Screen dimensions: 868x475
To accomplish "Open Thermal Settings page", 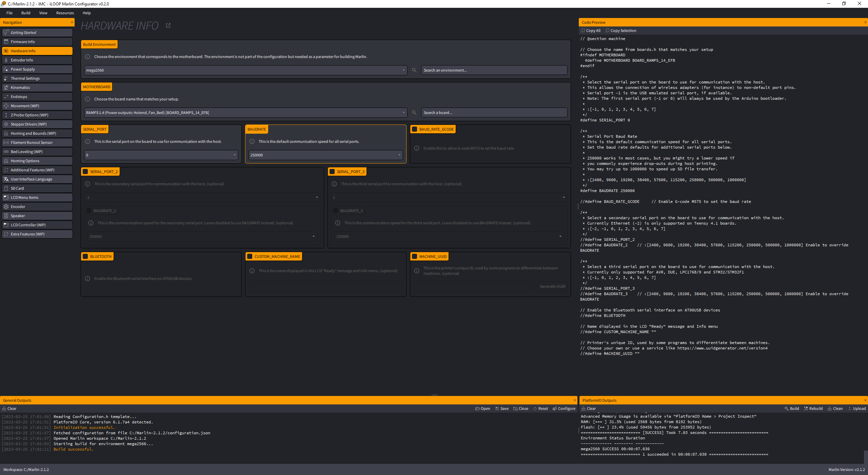I will tap(37, 78).
